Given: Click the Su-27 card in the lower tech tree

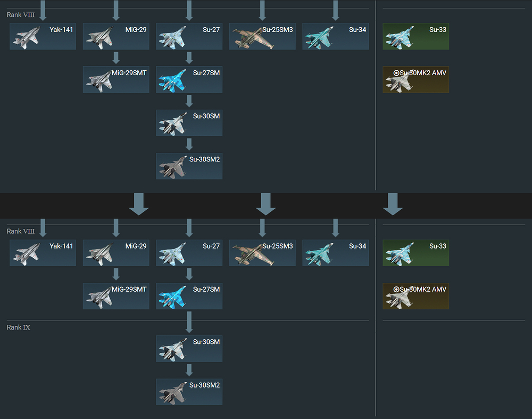Looking at the screenshot, I should [189, 253].
